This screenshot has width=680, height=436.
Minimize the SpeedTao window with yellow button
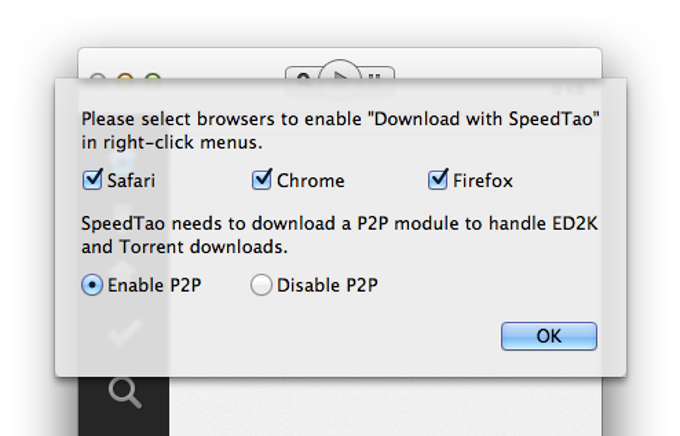125,76
